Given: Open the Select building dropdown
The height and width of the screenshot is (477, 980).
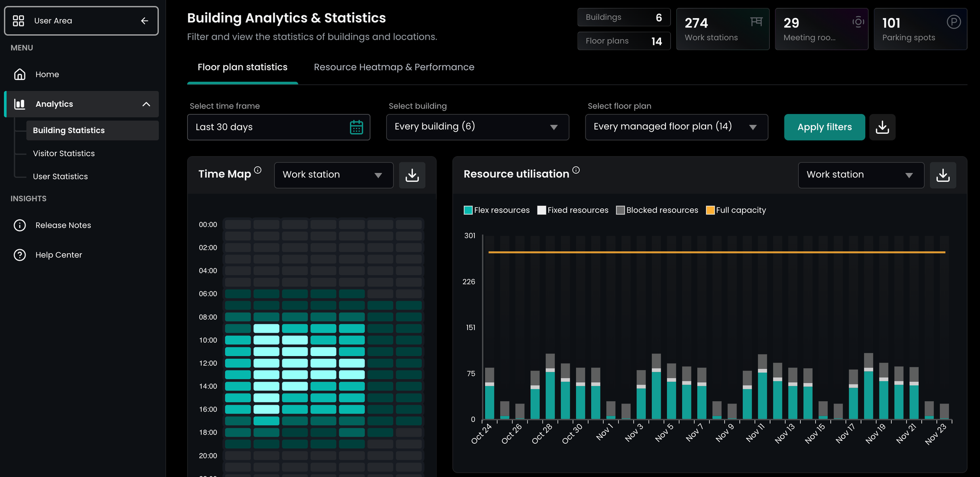Looking at the screenshot, I should 477,127.
